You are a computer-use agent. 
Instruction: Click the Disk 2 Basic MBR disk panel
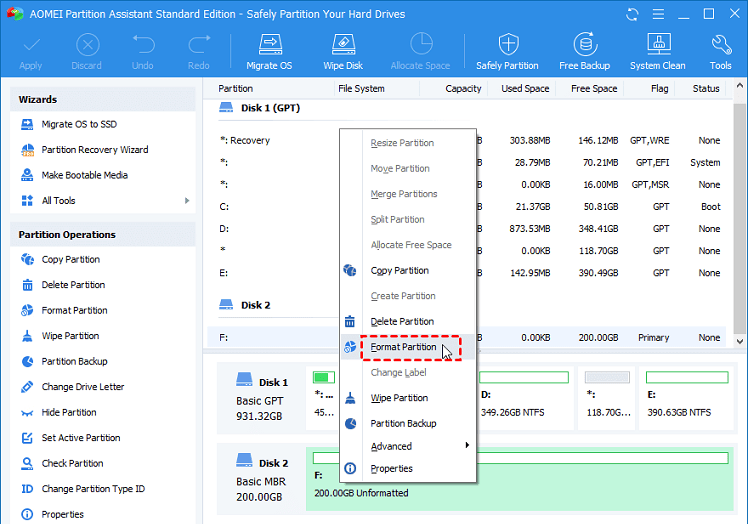[x=262, y=479]
